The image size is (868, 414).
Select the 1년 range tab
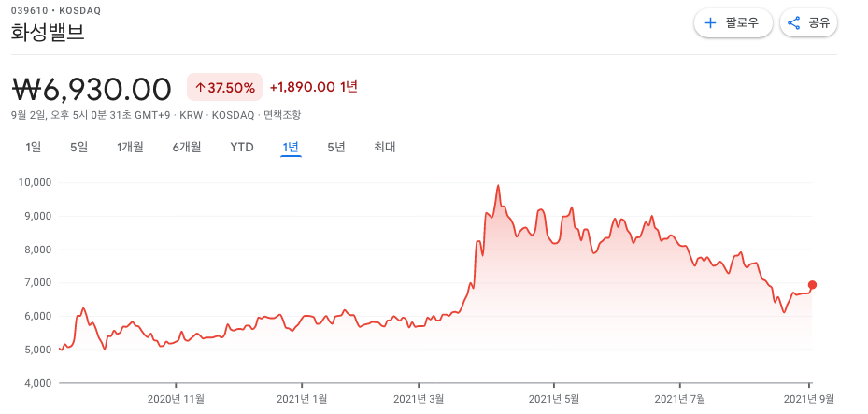tap(291, 147)
